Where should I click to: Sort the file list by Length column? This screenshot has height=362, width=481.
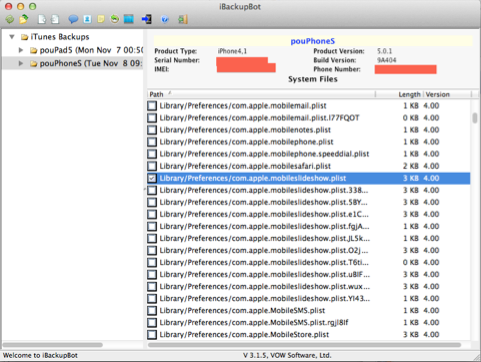[400, 94]
